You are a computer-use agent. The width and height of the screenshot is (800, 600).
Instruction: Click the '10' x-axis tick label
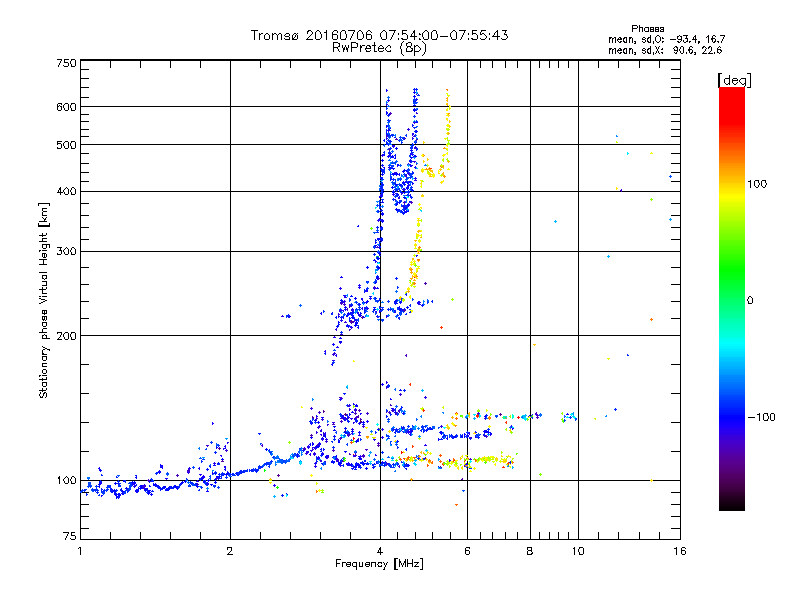[578, 551]
